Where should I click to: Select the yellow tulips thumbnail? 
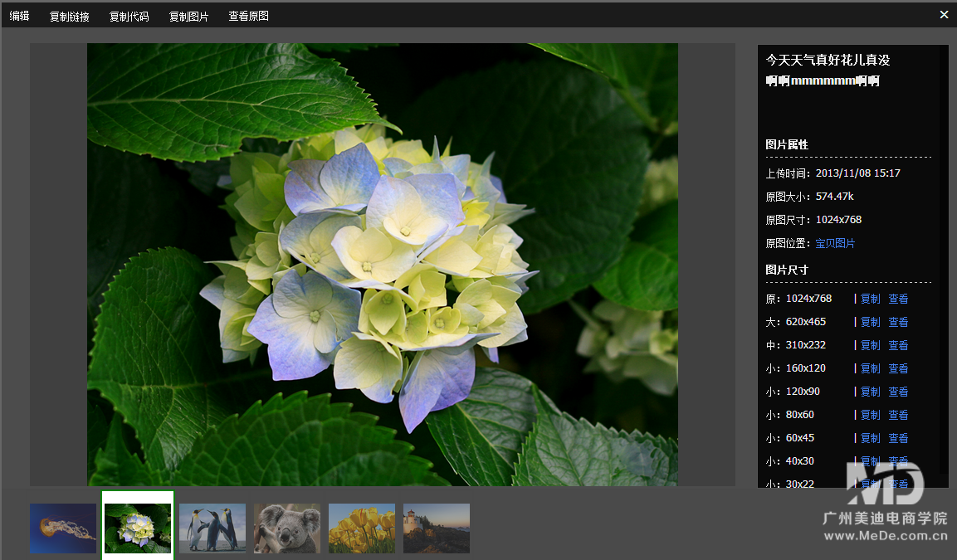tap(362, 528)
